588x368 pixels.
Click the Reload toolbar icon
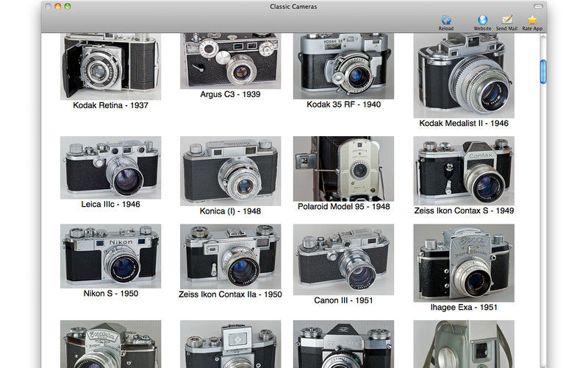click(446, 20)
